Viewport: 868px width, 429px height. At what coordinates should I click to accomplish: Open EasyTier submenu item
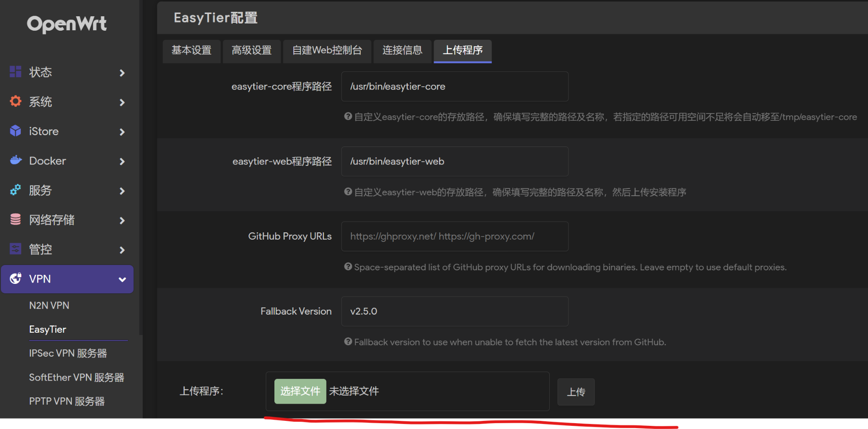(47, 330)
